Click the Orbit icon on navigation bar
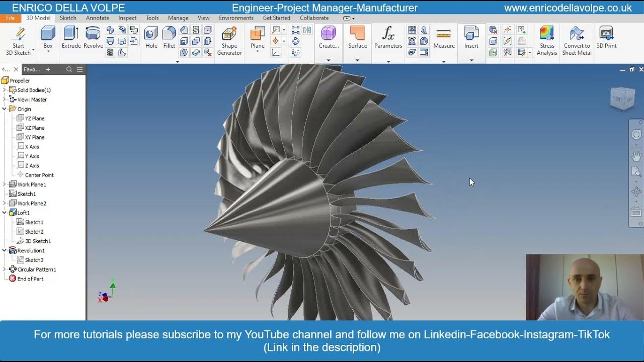644x362 pixels. click(636, 192)
